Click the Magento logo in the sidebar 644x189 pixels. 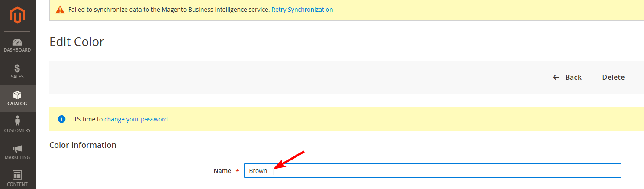[18, 15]
